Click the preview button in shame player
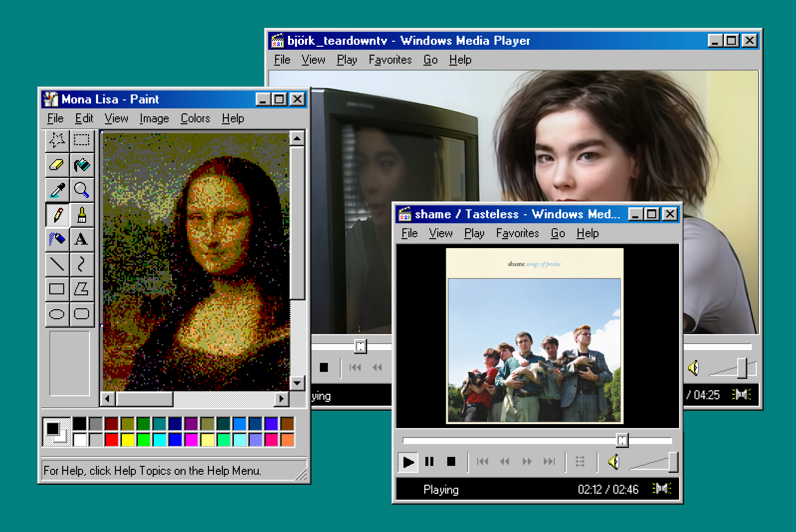This screenshot has width=796, height=532. [x=580, y=462]
